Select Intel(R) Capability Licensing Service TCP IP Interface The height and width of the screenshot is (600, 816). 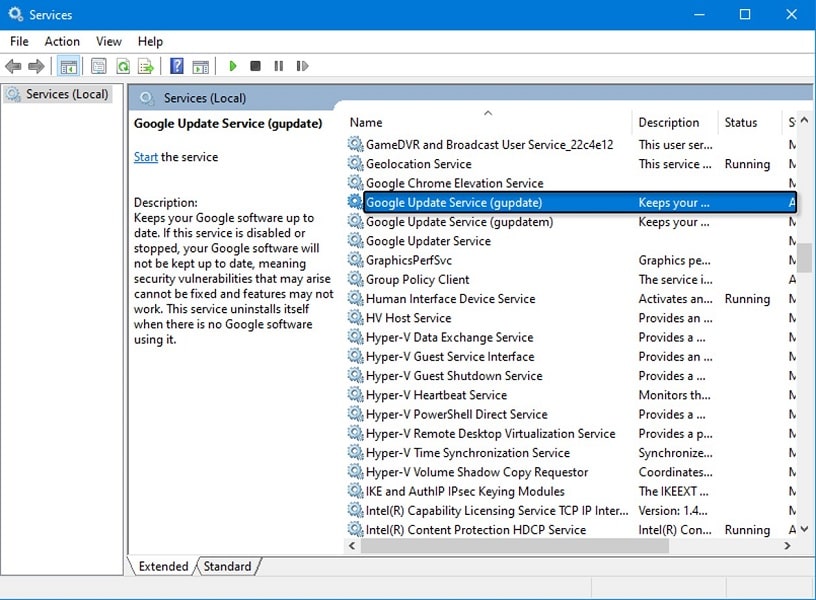[571, 510]
